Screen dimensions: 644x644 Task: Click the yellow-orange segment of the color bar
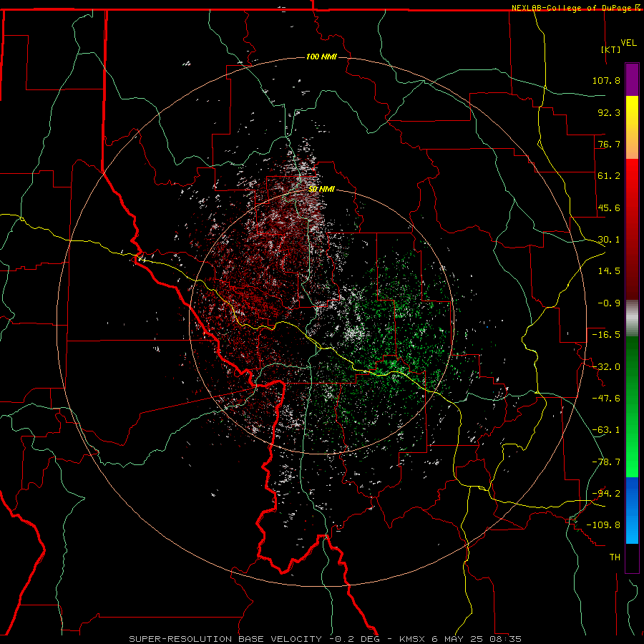pyautogui.click(x=632, y=127)
